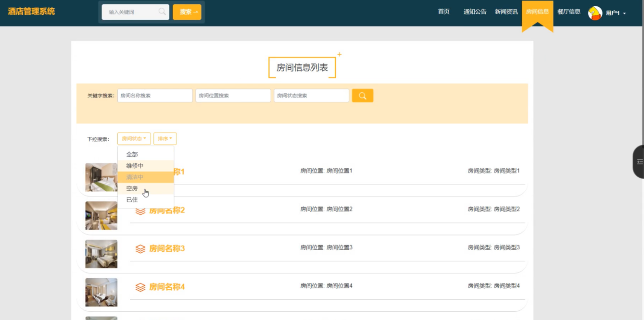This screenshot has height=320, width=644.
Task: Click the layers icon beside 房间名称4
Action: point(140,287)
